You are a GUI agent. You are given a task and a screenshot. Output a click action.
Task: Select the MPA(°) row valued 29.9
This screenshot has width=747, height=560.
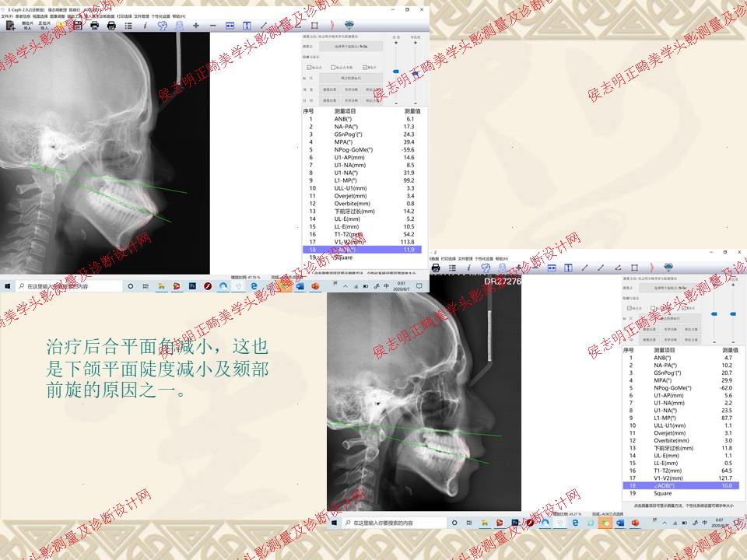pyautogui.click(x=682, y=380)
